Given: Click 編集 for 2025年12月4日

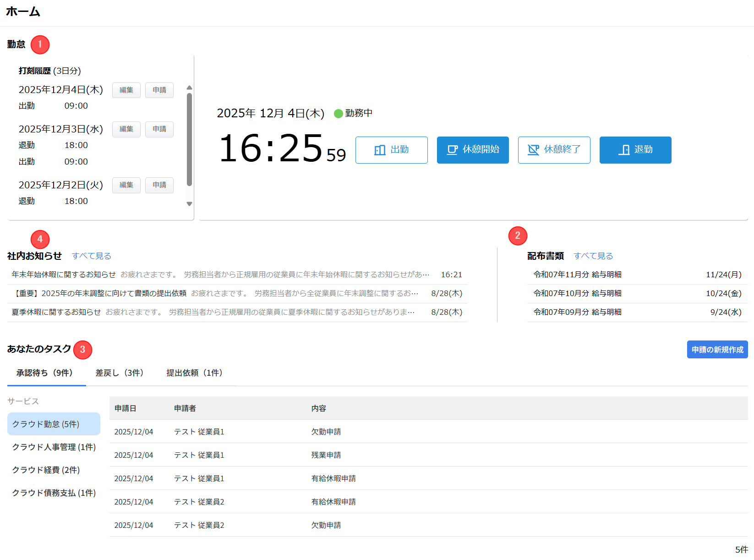Looking at the screenshot, I should click(126, 90).
